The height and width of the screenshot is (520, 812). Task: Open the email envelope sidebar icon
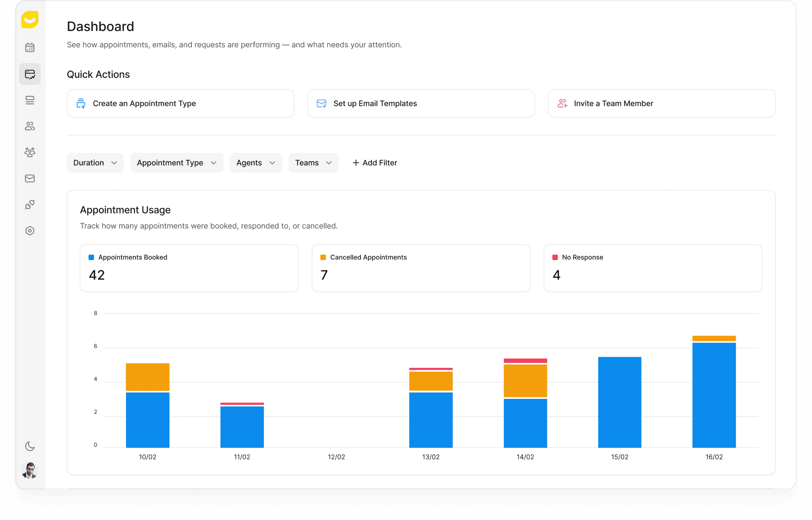(30, 178)
